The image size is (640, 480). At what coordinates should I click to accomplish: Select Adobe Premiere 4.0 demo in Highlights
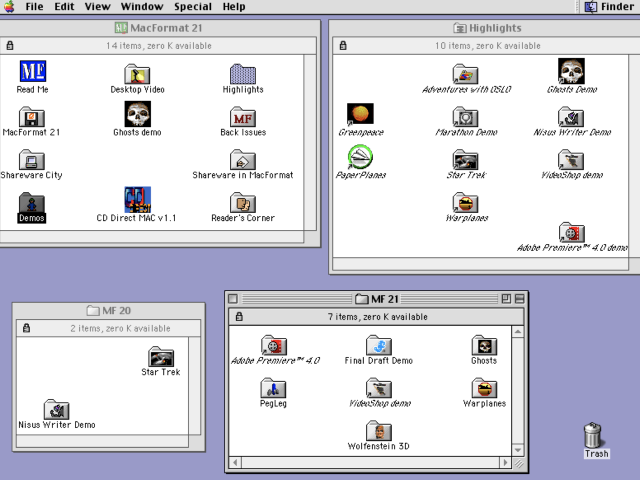pos(571,232)
